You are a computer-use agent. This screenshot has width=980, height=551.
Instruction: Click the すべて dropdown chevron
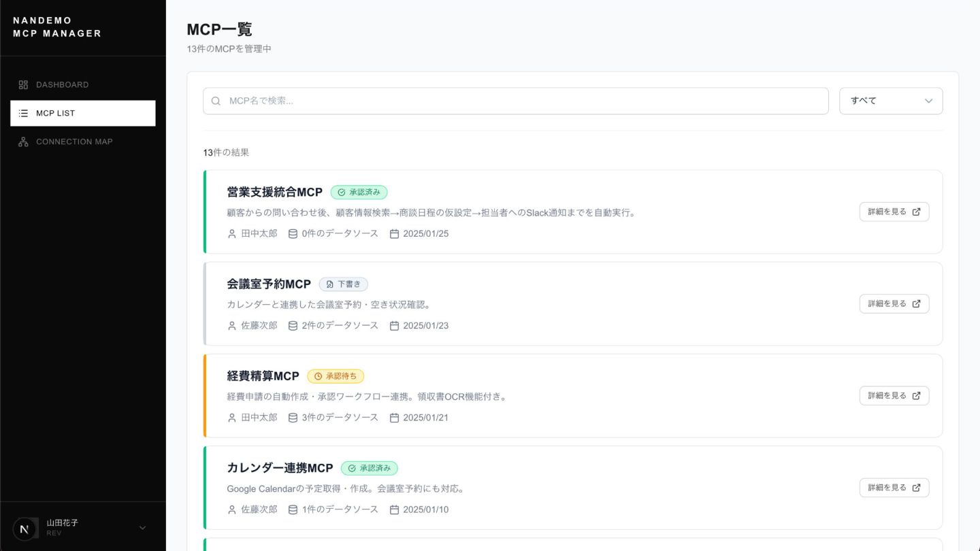point(928,101)
